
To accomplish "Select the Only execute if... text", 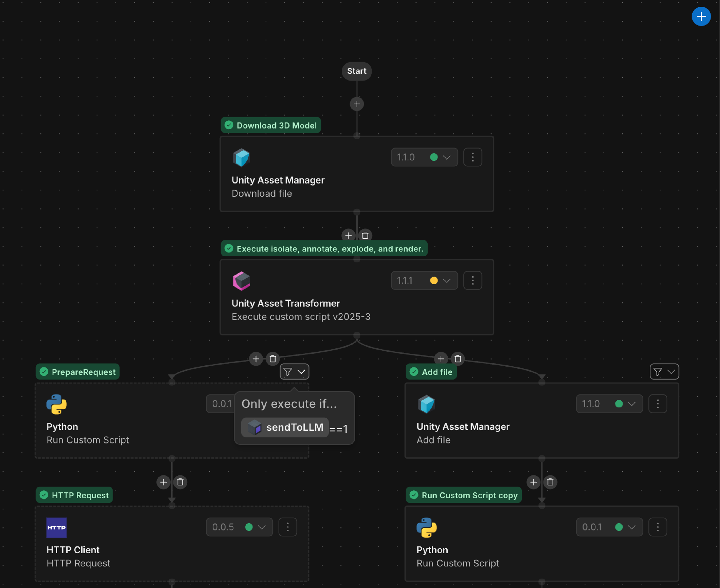I will (x=289, y=404).
